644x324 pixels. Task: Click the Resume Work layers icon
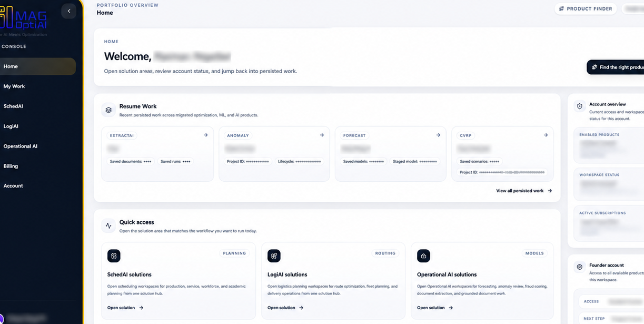click(x=108, y=110)
